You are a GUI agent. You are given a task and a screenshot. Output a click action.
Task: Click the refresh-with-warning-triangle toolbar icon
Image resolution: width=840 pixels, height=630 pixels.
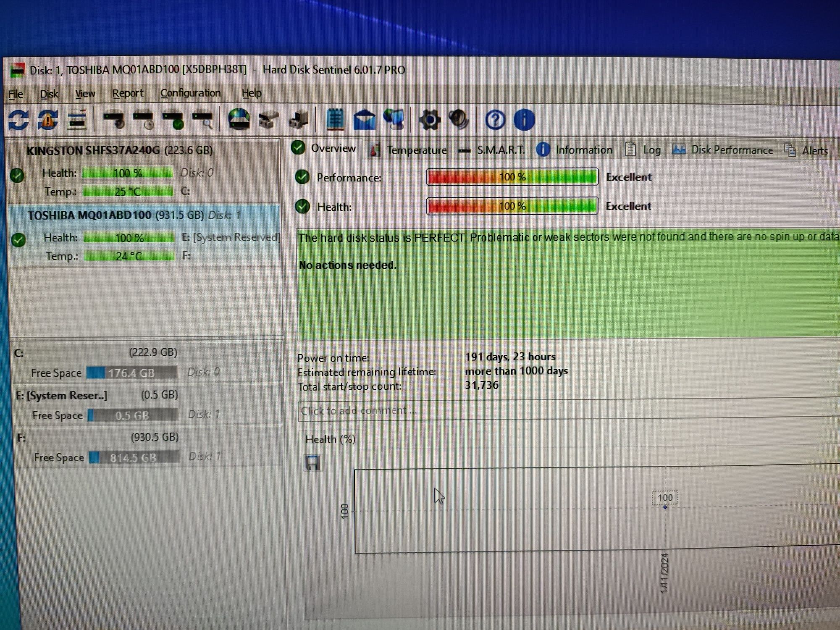click(x=48, y=120)
